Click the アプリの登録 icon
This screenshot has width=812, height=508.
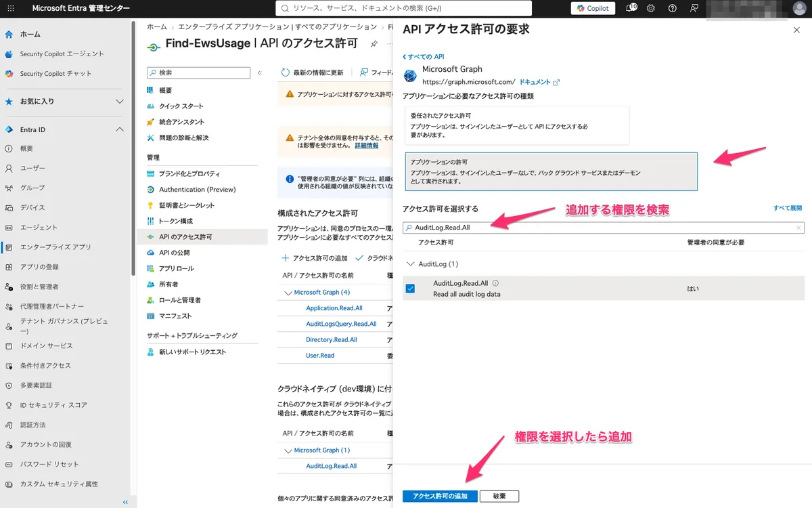(9, 267)
